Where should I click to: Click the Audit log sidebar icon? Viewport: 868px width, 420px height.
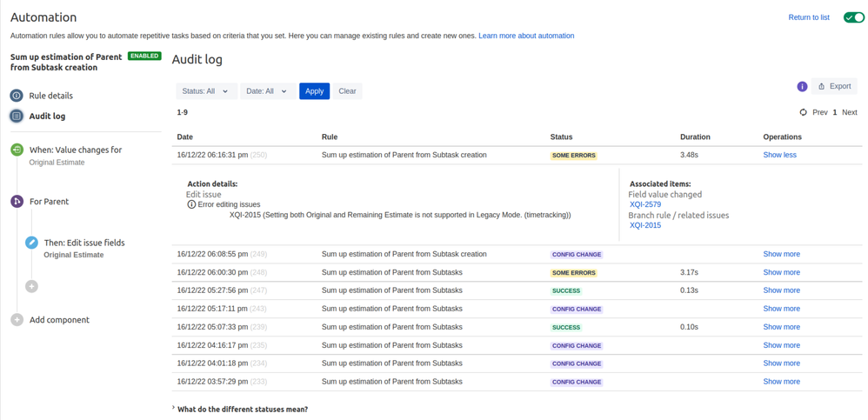tap(17, 116)
